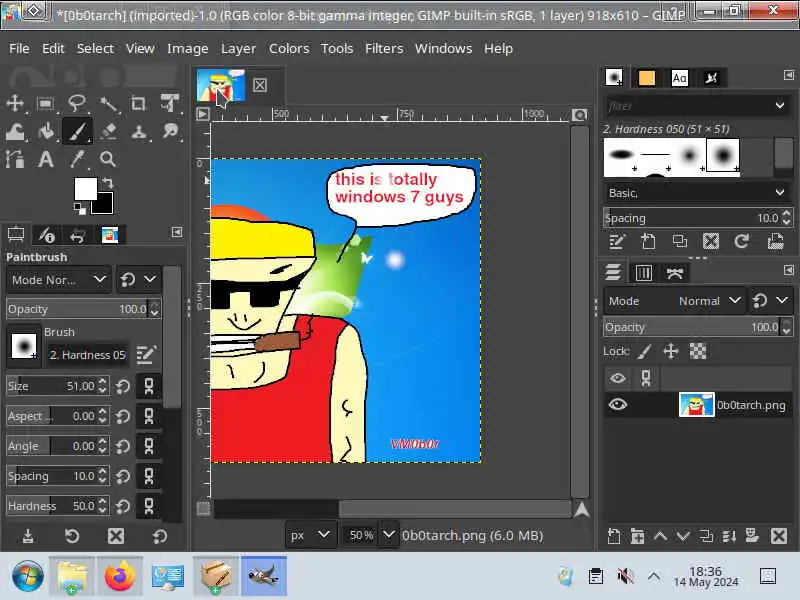Viewport: 800px width, 600px height.
Task: Select the Warp Transform tool
Action: (x=15, y=132)
